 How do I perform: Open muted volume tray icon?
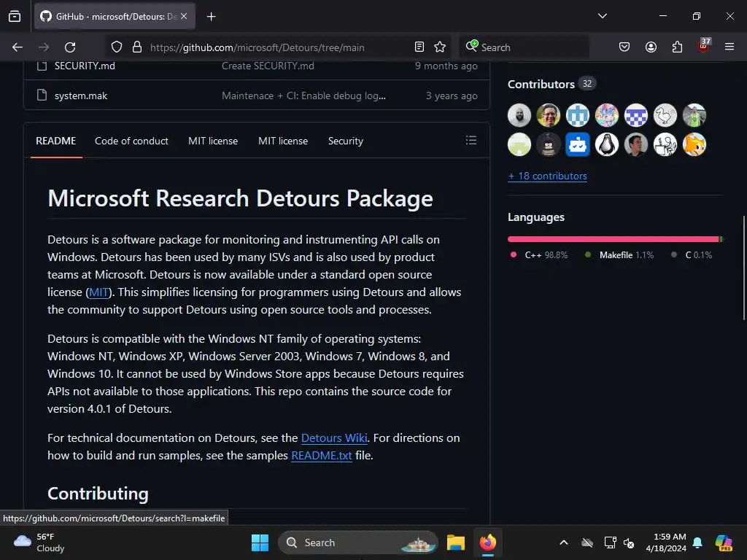629,542
